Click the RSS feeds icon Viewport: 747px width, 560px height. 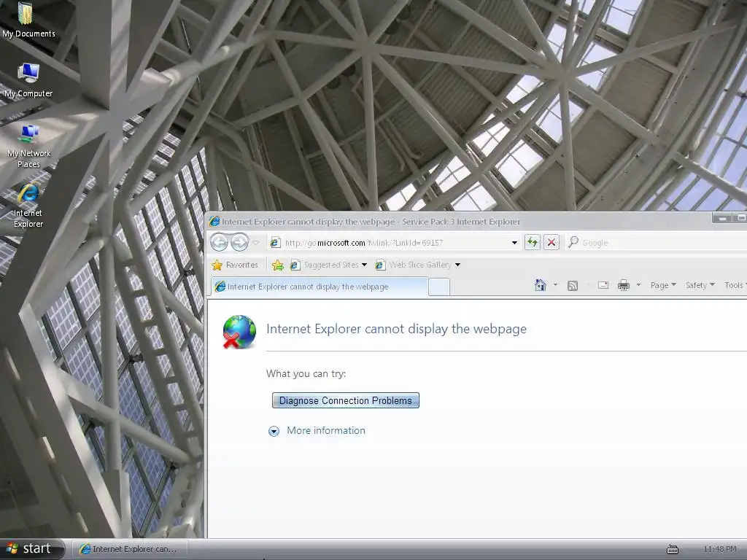573,285
